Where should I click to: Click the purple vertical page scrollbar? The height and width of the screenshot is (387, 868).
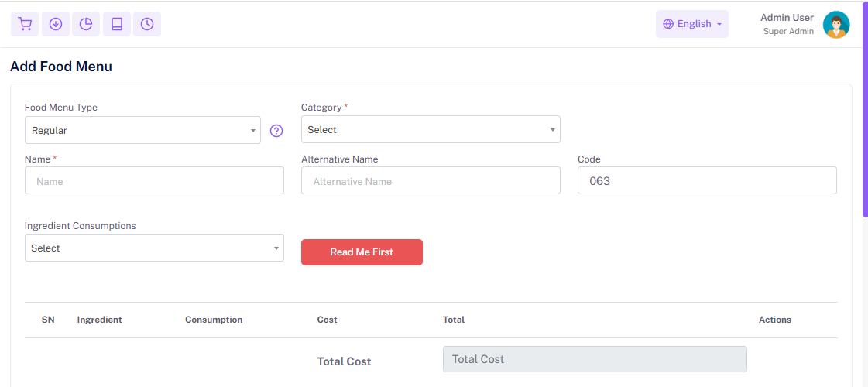tap(865, 108)
